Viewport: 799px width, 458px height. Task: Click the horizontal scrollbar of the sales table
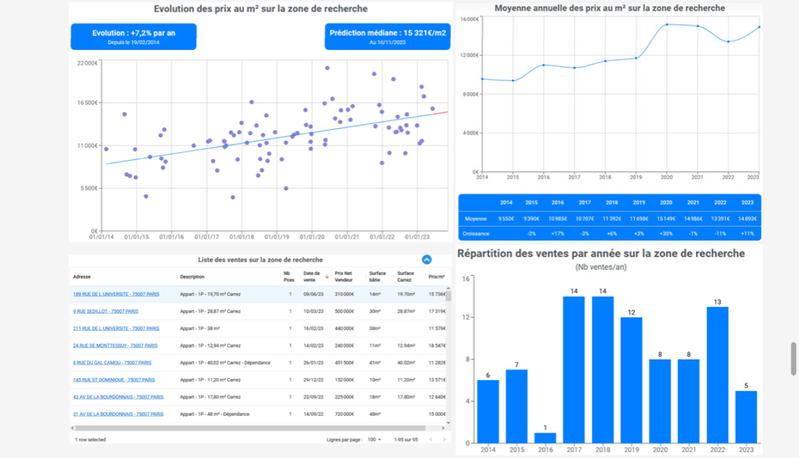pos(200,428)
